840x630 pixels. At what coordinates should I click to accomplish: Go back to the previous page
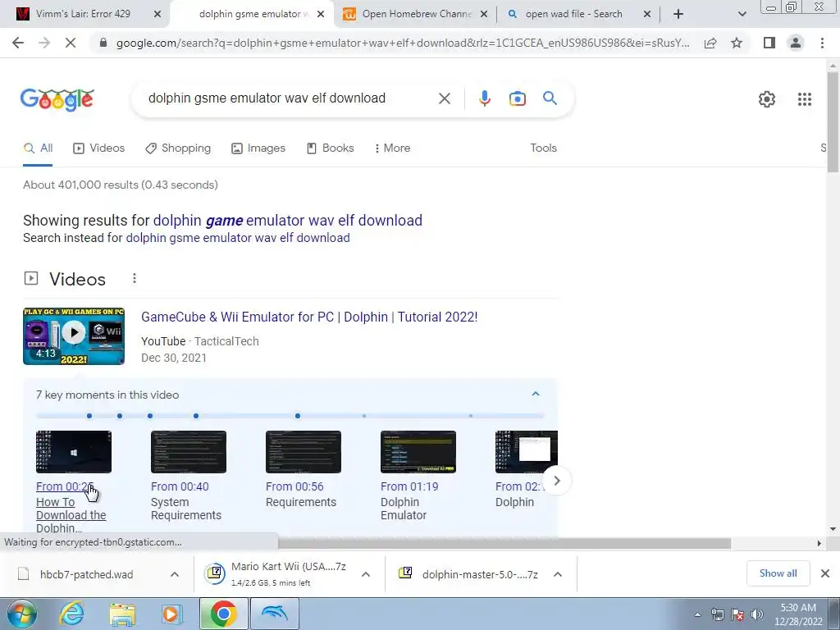click(18, 43)
